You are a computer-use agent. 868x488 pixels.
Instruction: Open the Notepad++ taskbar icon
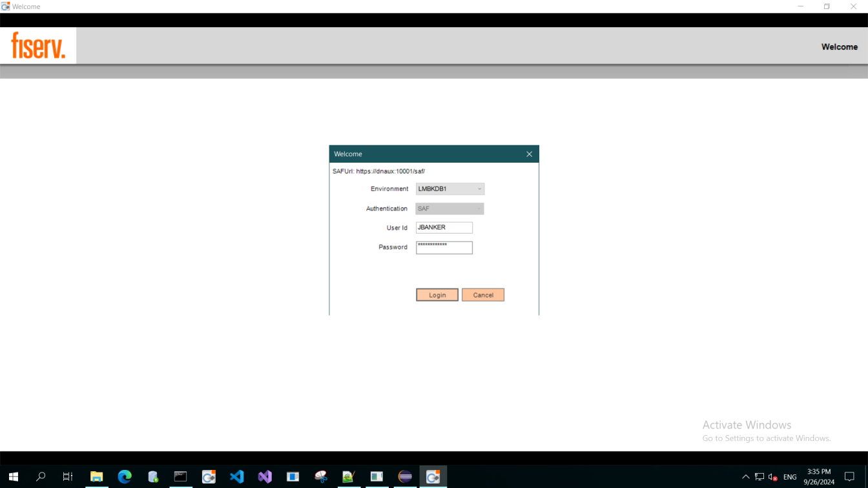pyautogui.click(x=349, y=477)
